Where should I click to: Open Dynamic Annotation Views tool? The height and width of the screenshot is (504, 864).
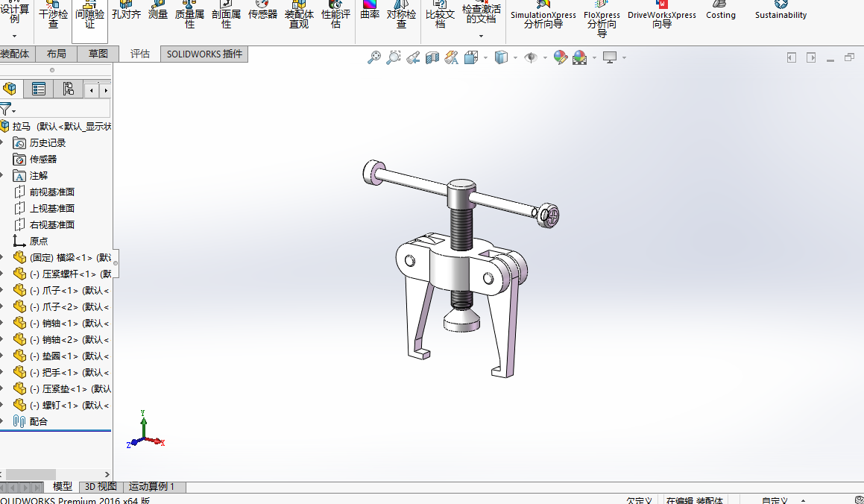pyautogui.click(x=451, y=57)
